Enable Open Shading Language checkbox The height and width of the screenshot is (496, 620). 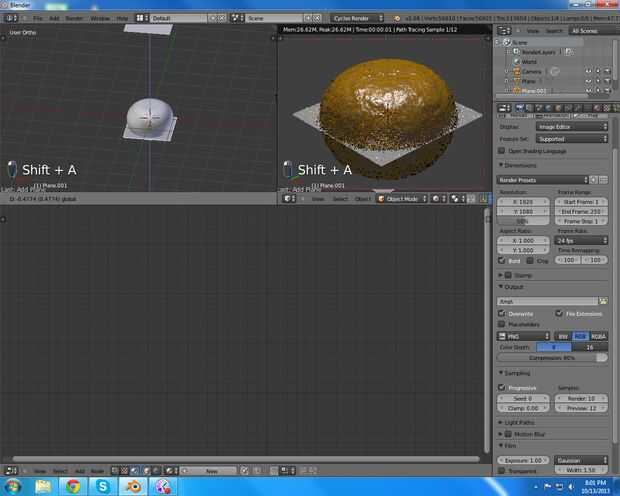click(502, 151)
